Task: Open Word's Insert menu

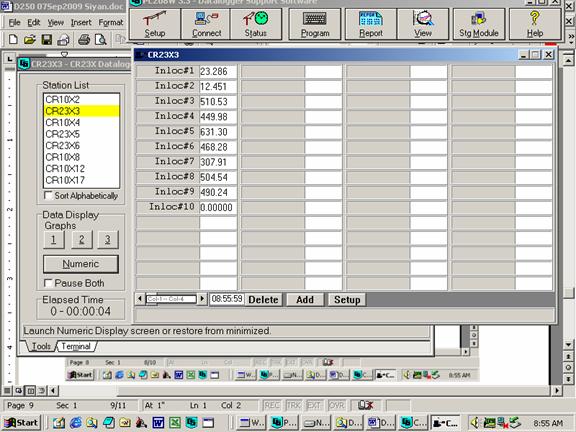Action: coord(81,22)
